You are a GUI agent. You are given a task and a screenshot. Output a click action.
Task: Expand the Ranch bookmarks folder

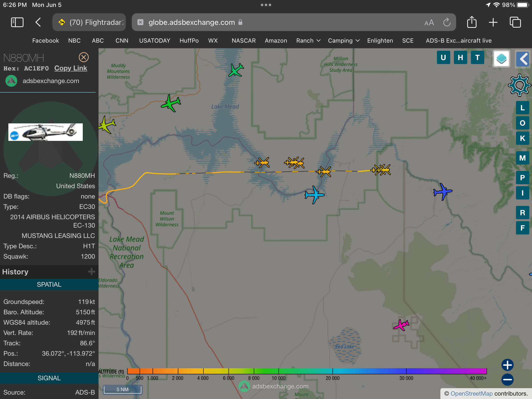308,41
